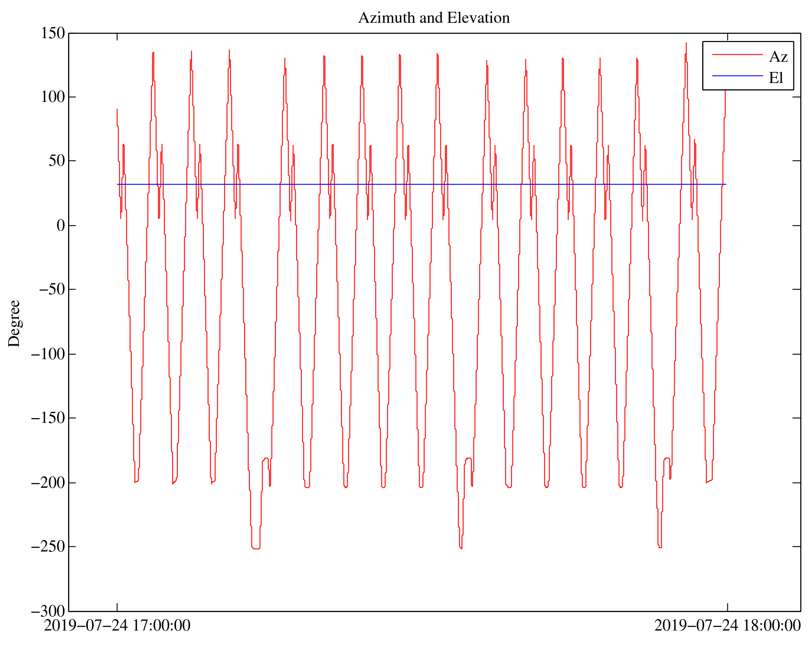Click the 'Azimuth and Elevation' plot title
Image resolution: width=812 pixels, height=662 pixels.
[434, 18]
